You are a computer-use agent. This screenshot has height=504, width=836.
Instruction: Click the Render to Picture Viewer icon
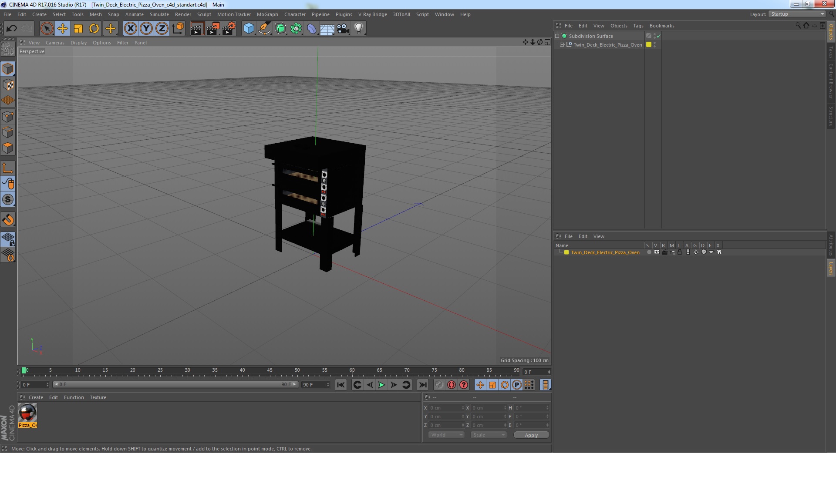(x=212, y=29)
